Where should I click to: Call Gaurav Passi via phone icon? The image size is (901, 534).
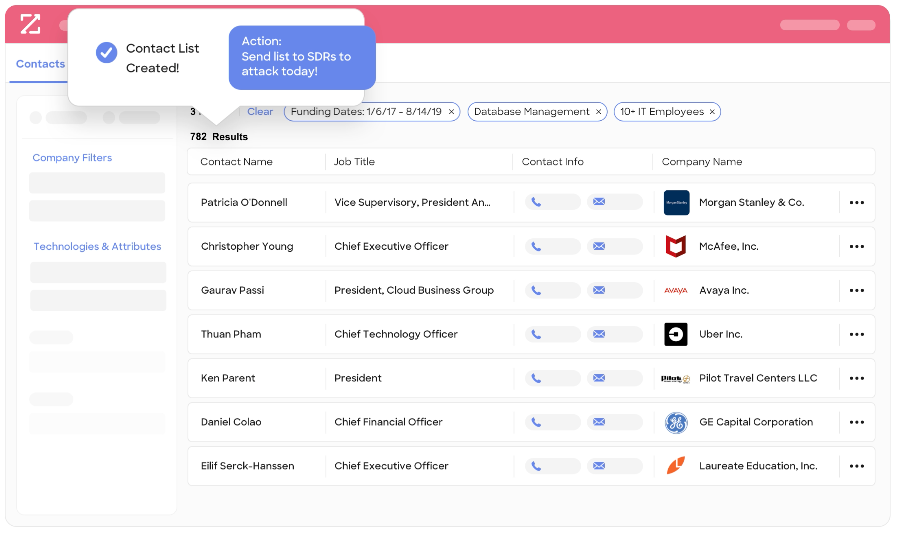pyautogui.click(x=536, y=290)
